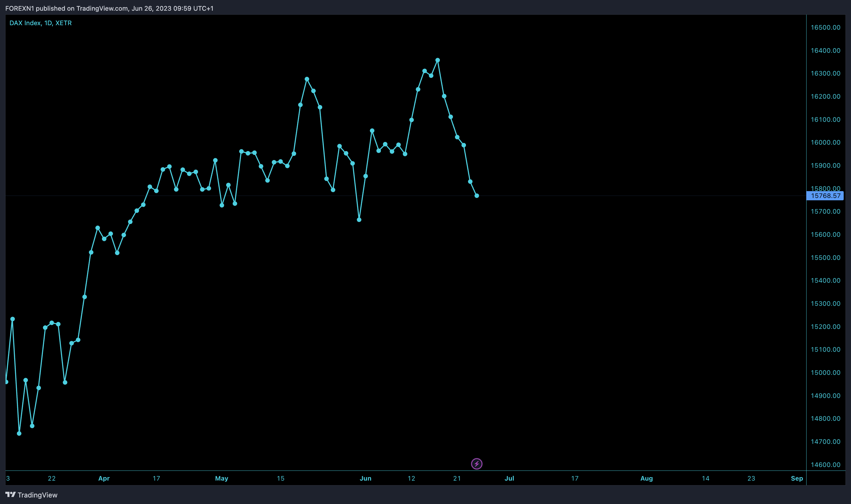Click the May label on time axis
The width and height of the screenshot is (851, 504).
click(x=221, y=479)
